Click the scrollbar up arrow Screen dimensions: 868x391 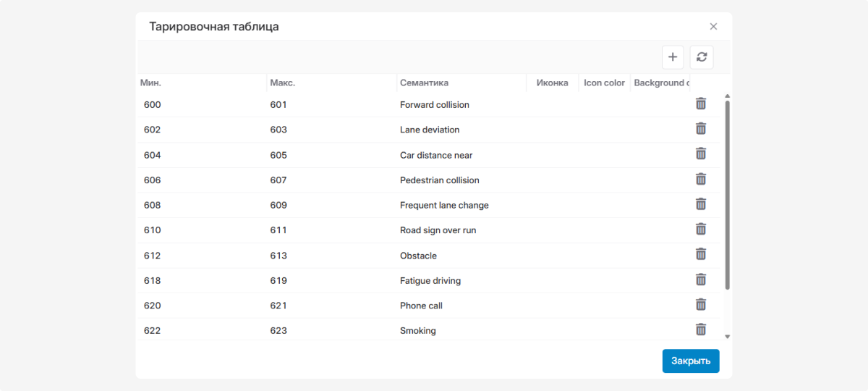tap(727, 96)
